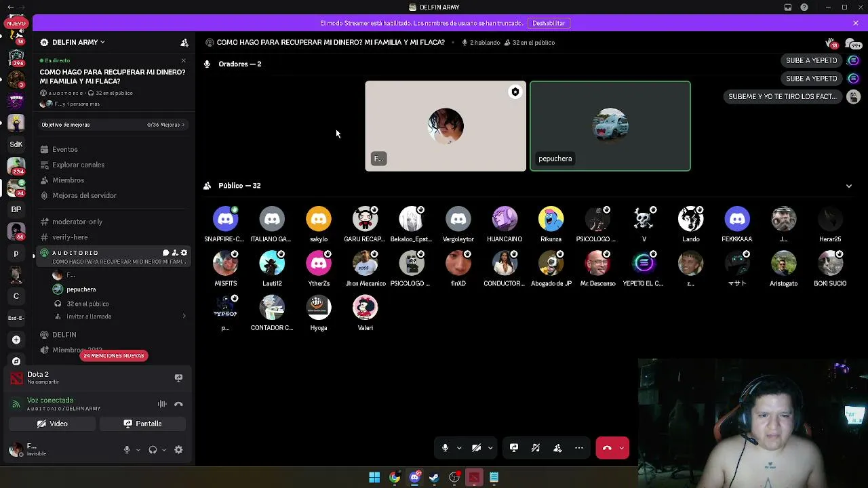Open Steam from taskbar
The height and width of the screenshot is (488, 868).
click(434, 477)
